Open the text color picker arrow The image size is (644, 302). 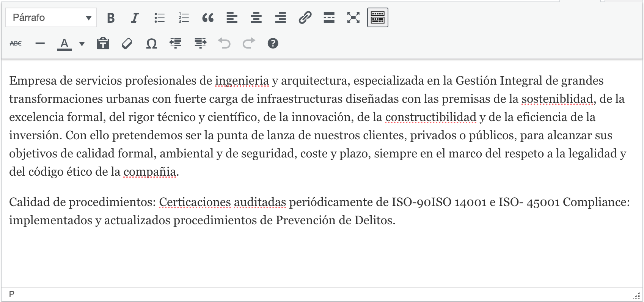[82, 43]
